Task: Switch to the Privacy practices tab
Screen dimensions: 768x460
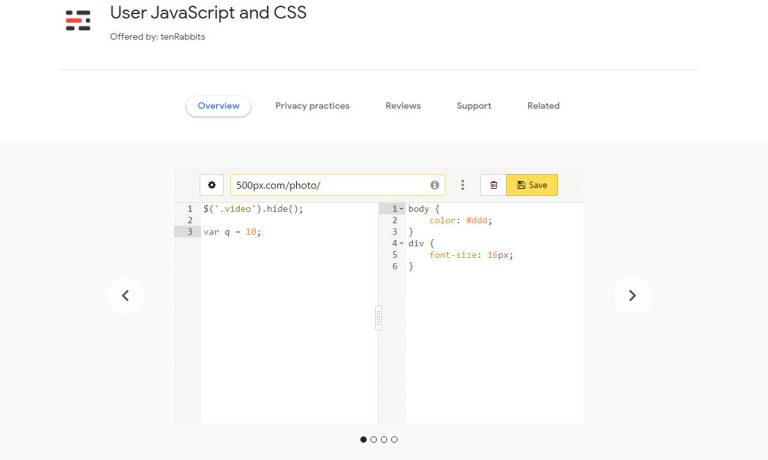Action: click(312, 106)
